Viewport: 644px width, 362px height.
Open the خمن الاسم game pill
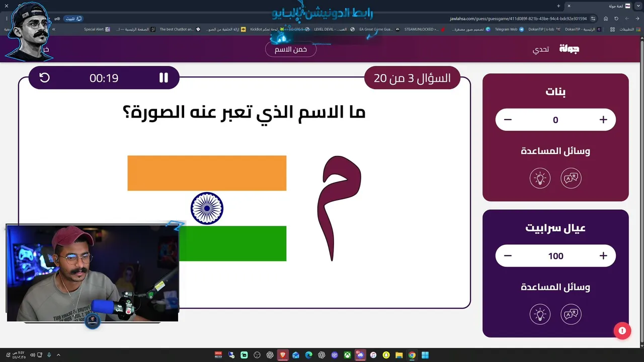point(291,49)
